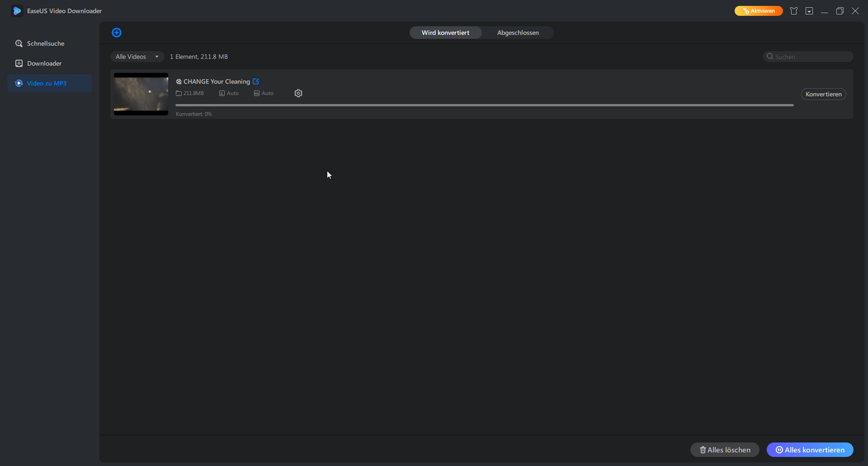Open conversion settings gear icon
This screenshot has width=868, height=466.
point(298,93)
